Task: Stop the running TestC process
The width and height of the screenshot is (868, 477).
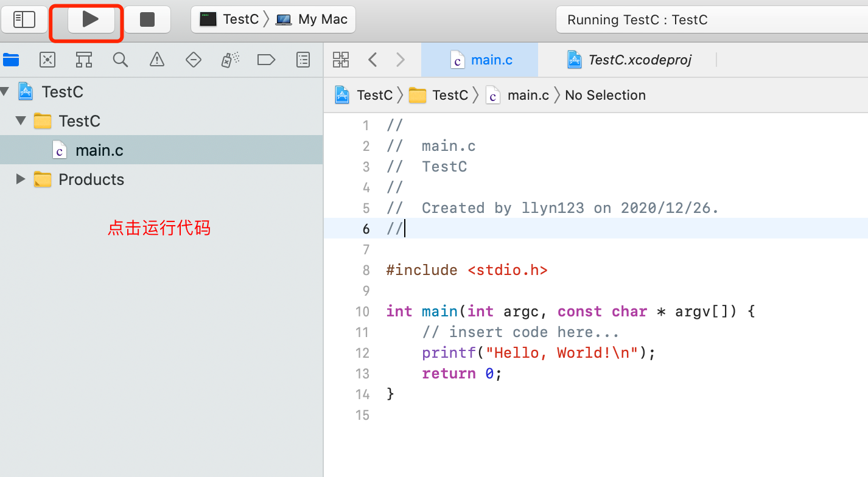Action: click(147, 19)
